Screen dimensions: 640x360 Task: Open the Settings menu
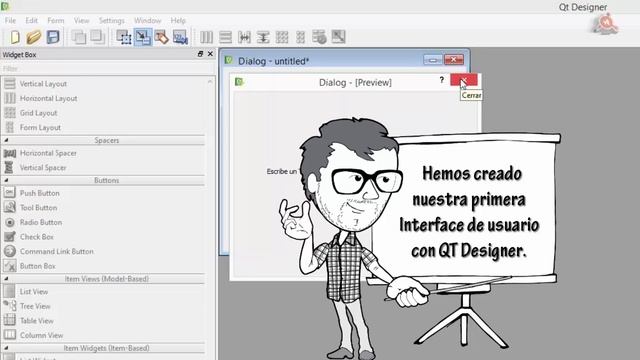coord(111,20)
